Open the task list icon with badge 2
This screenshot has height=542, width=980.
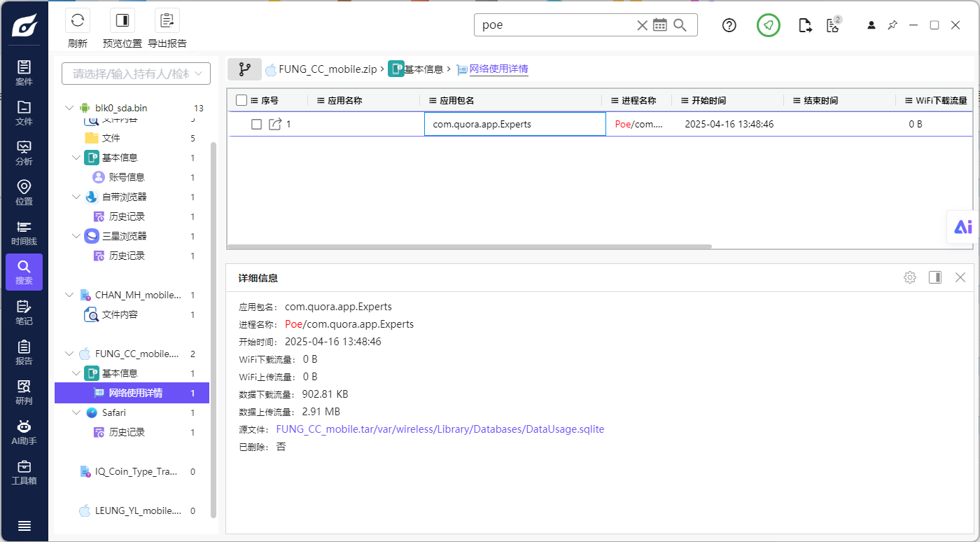coord(833,25)
